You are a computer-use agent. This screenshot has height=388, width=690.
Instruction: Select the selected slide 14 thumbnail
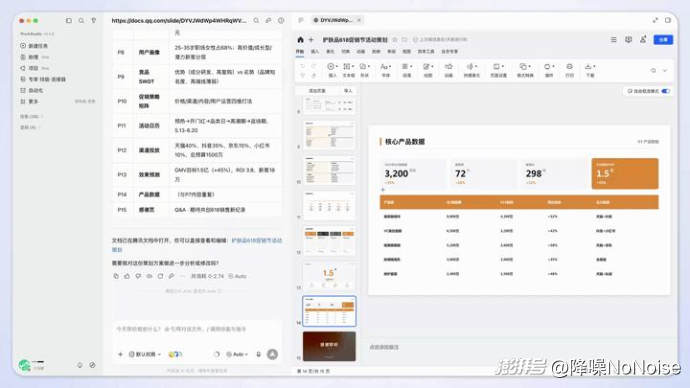[329, 311]
